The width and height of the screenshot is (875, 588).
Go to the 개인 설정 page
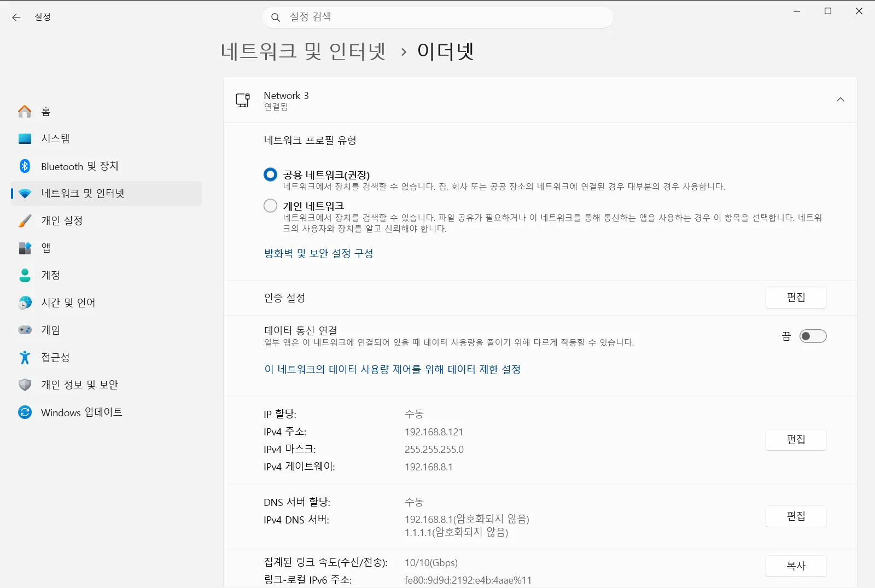point(106,221)
